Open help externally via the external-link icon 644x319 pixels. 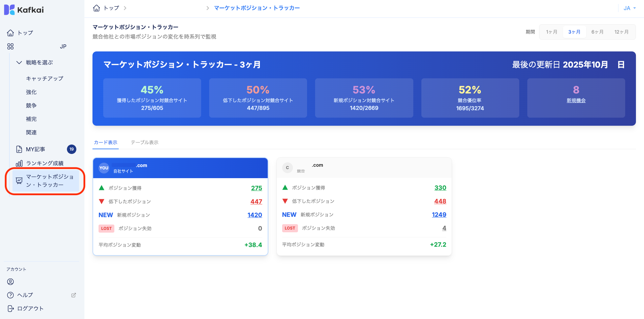coord(74,295)
